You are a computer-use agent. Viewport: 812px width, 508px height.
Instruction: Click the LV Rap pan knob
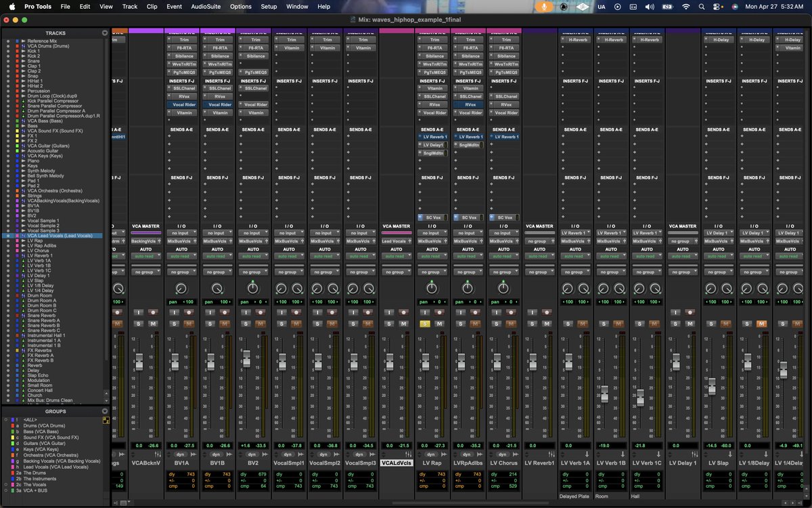pos(432,288)
